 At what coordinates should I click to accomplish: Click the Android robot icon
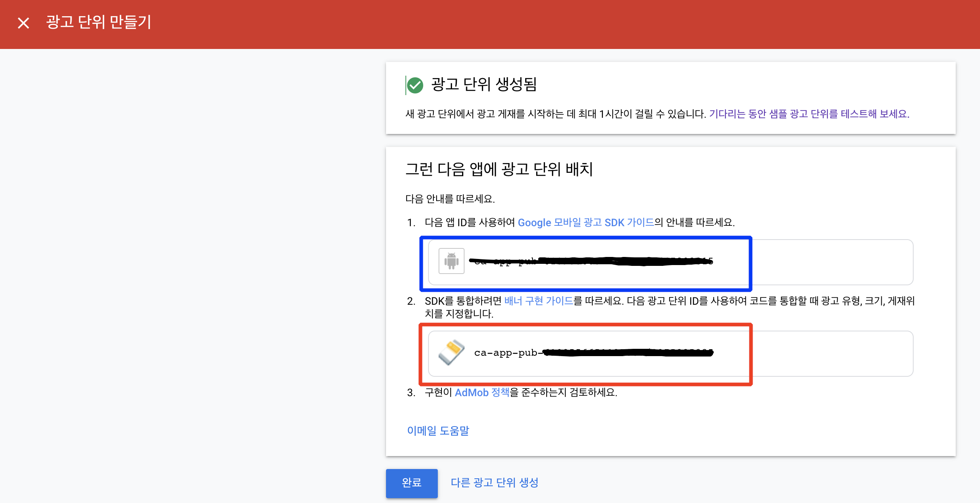[451, 261]
